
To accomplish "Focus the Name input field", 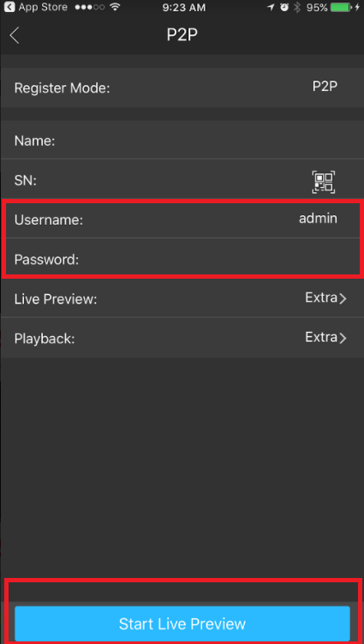I will click(182, 141).
